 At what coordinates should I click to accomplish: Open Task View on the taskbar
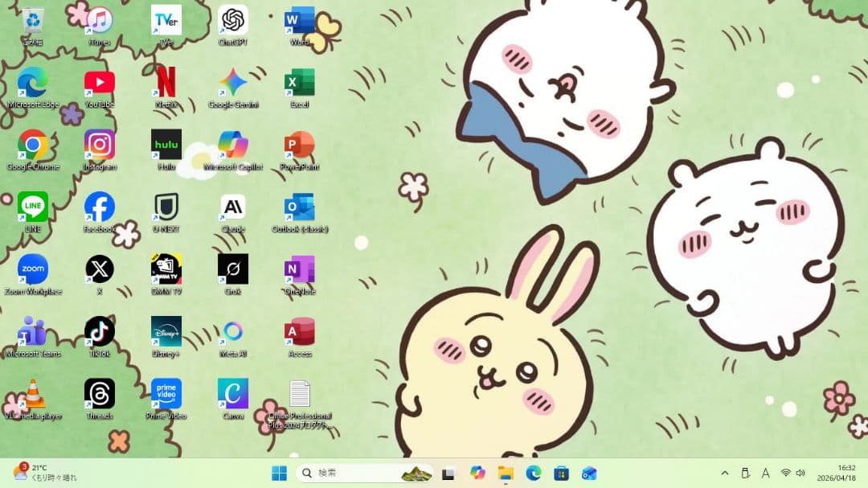click(448, 474)
